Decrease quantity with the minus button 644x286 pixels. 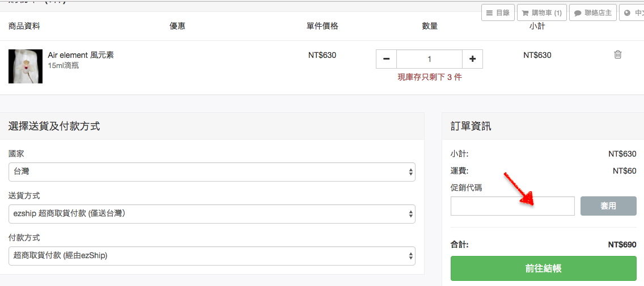387,59
